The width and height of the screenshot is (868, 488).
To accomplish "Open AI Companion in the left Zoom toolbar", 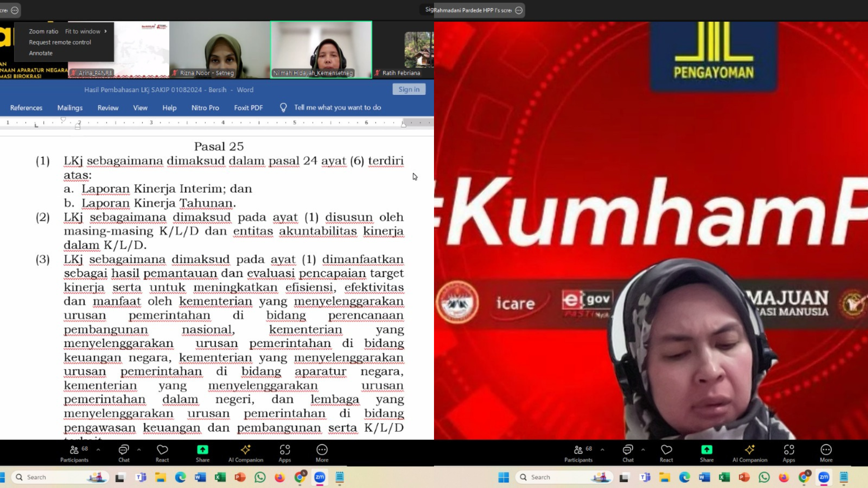I will [x=245, y=453].
